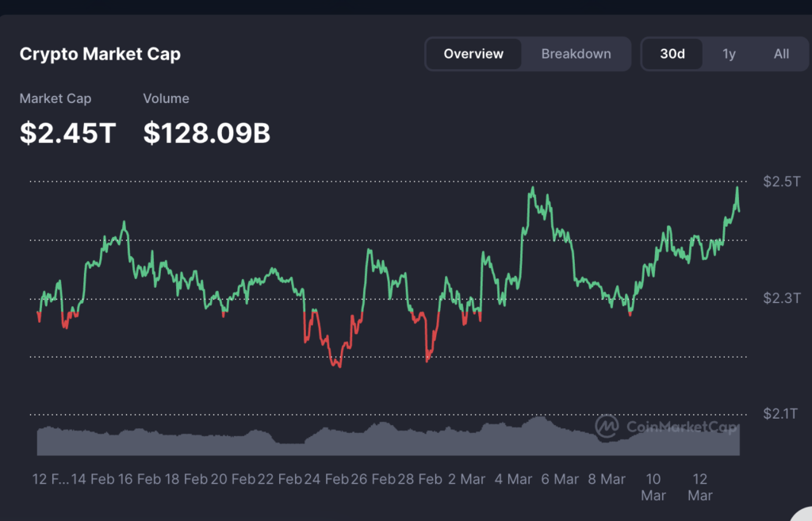Click the 14 Feb date label

click(90, 479)
